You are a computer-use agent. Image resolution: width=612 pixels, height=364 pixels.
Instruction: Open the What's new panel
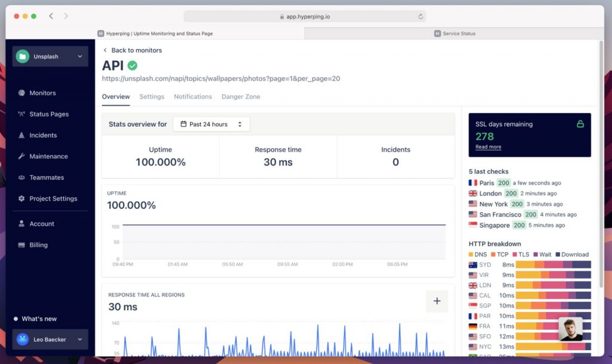point(38,319)
